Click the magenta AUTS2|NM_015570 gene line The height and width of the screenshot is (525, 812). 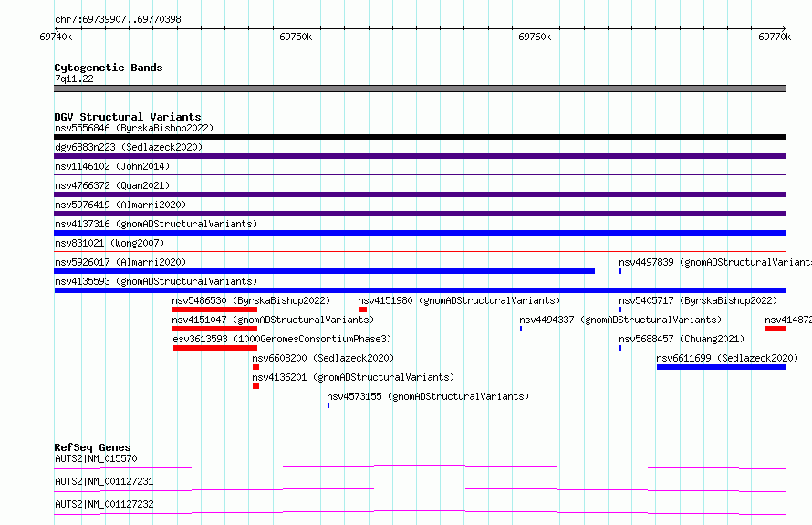[420, 467]
